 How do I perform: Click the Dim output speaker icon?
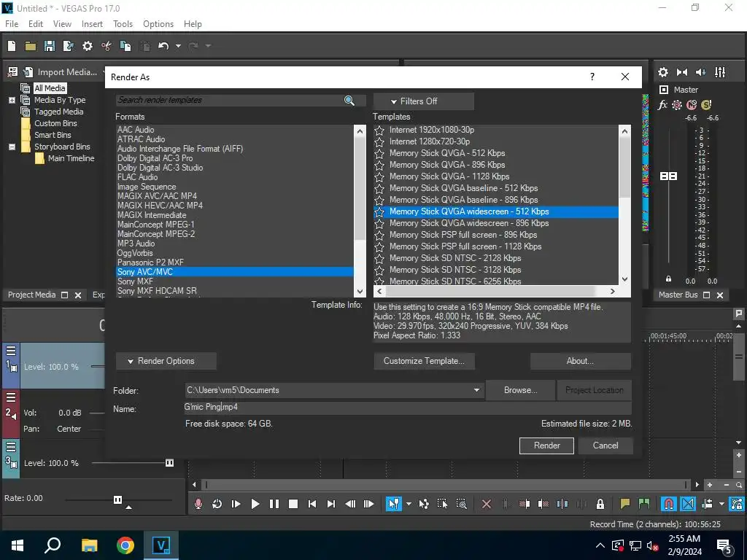click(701, 72)
